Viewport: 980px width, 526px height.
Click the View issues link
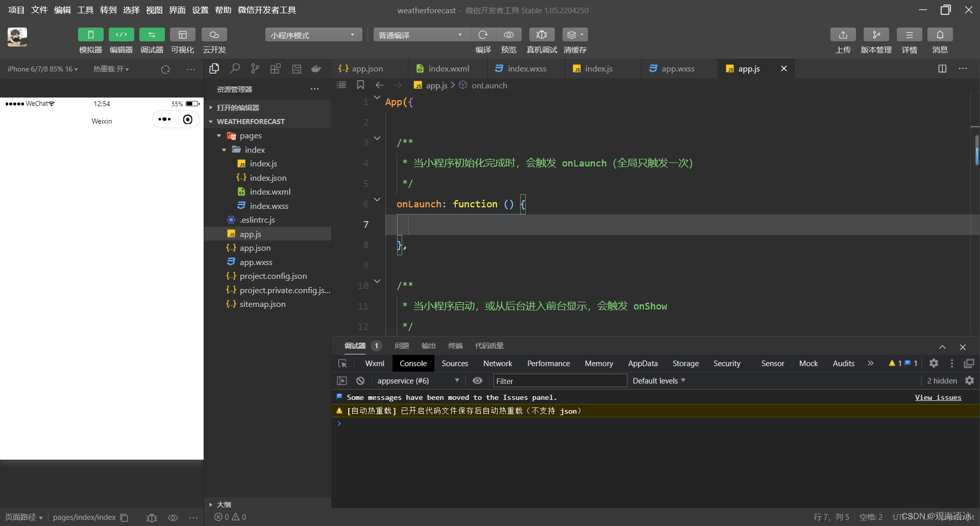(938, 397)
